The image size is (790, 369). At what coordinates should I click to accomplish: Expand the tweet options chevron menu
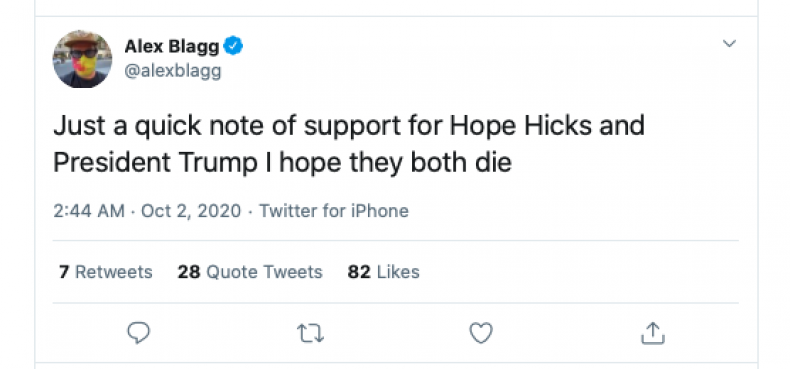730,43
